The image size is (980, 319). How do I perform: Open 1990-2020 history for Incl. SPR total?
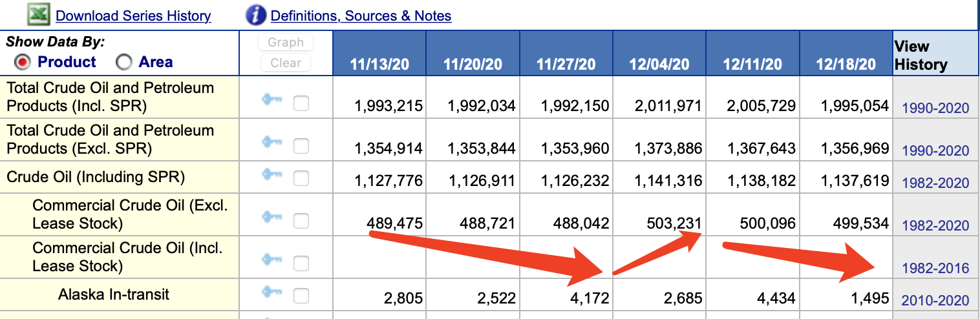click(x=935, y=108)
